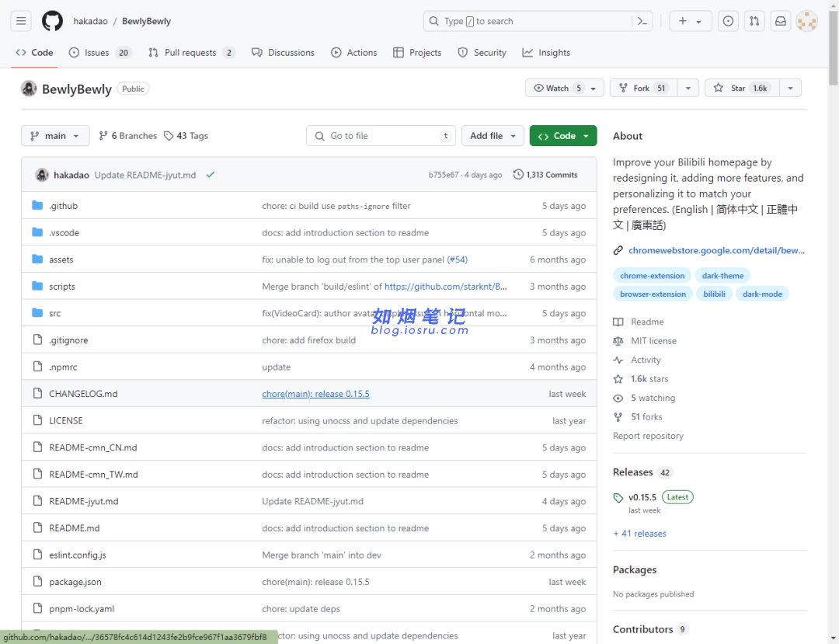Expand the Add file dropdown
The height and width of the screenshot is (644, 839).
point(493,136)
